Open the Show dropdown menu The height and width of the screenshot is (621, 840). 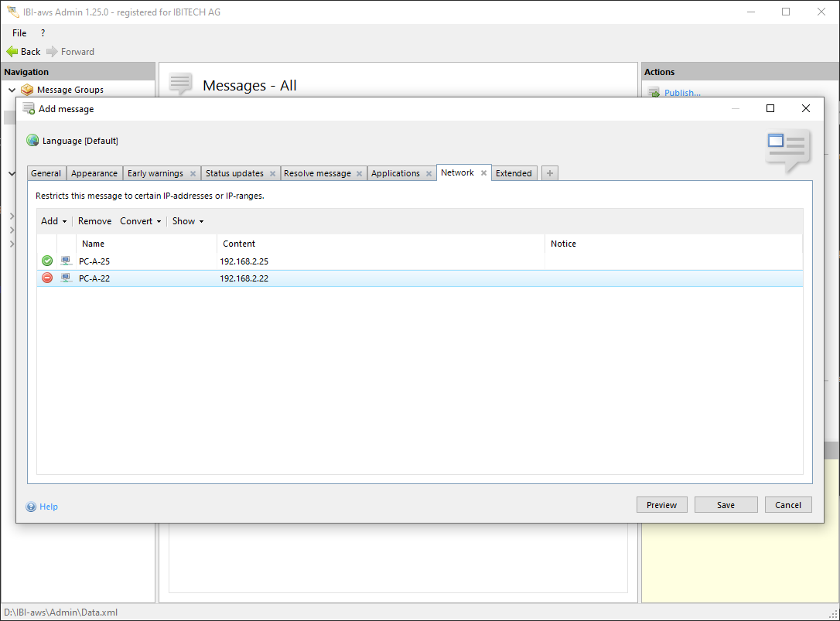tap(187, 221)
